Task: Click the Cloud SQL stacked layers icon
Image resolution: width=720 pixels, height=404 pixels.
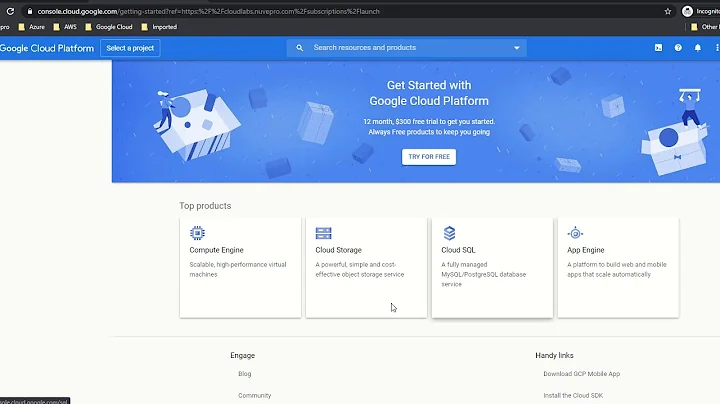Action: pyautogui.click(x=449, y=233)
